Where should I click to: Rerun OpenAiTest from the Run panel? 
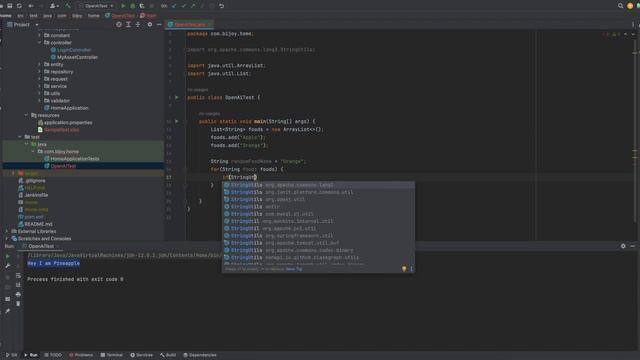(x=7, y=256)
